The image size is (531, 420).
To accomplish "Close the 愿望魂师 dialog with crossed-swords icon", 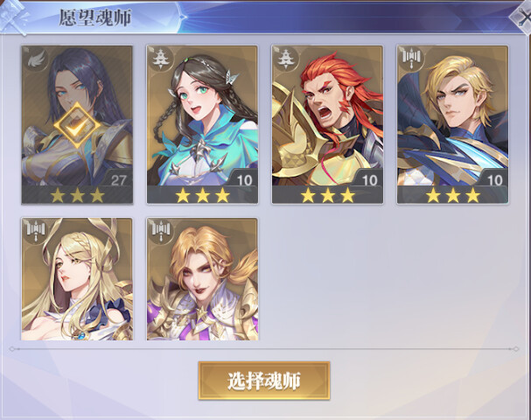I will click(522, 17).
